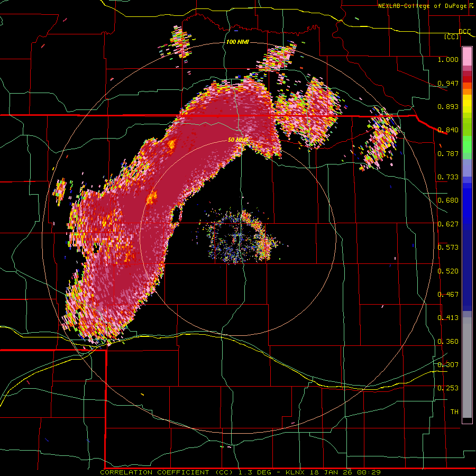The height and width of the screenshot is (476, 476).
Task: Select the DCC label above the legend
Action: 464,32
